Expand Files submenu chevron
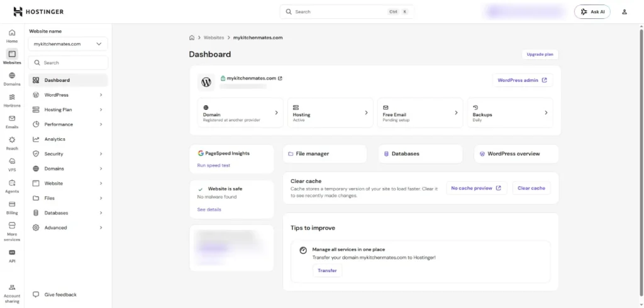 pyautogui.click(x=101, y=198)
